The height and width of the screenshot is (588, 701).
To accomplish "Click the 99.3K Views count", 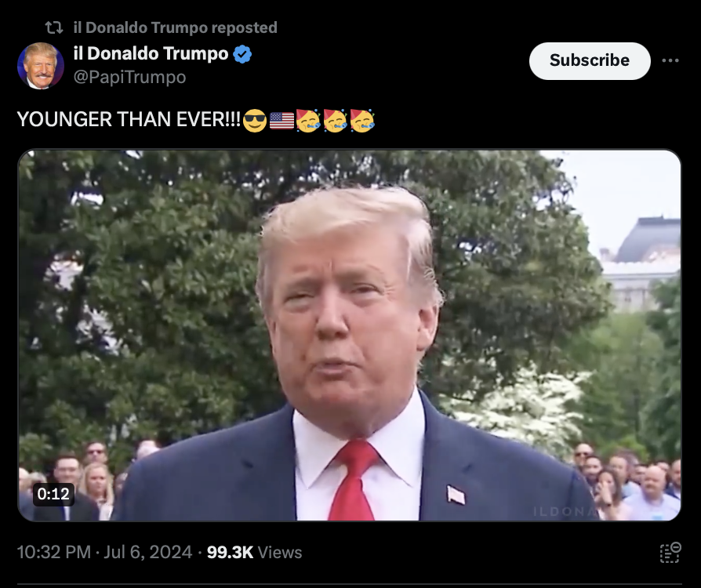I will (254, 552).
